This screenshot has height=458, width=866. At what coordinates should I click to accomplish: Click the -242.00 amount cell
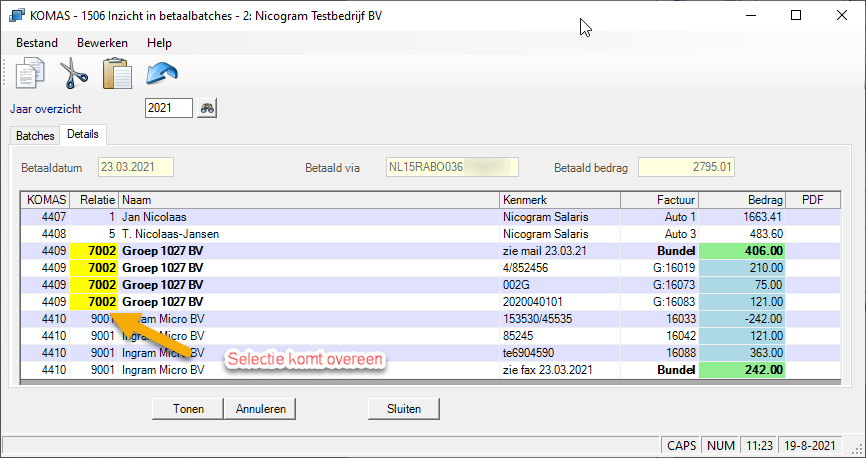pyautogui.click(x=742, y=319)
